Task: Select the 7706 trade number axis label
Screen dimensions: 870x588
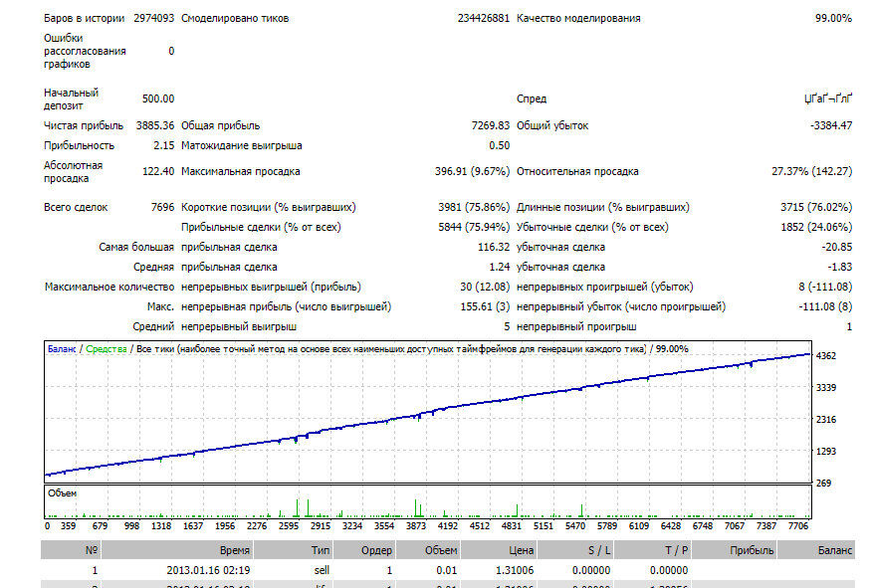Action: click(x=798, y=526)
